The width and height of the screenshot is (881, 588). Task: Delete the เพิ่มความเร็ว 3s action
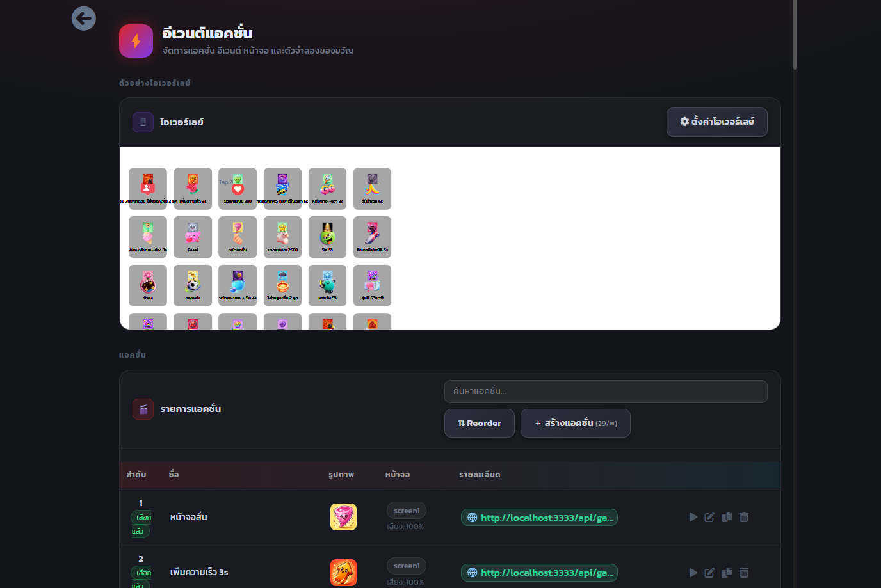[x=744, y=573]
